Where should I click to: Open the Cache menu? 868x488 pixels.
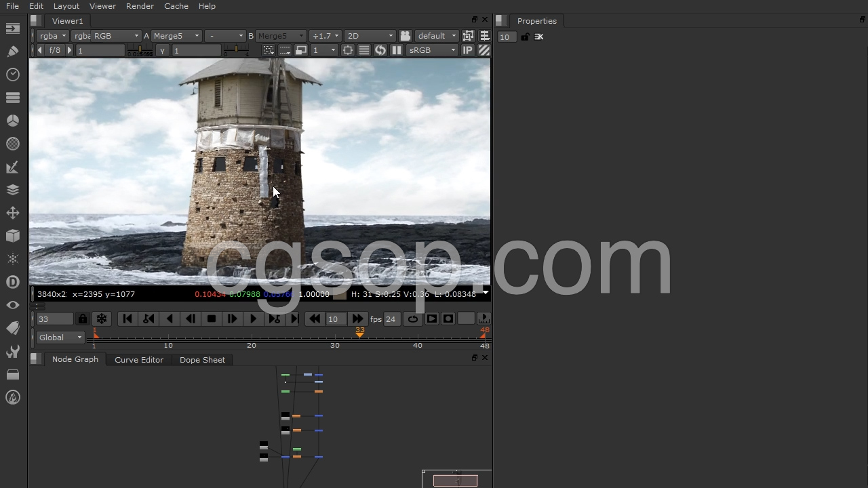(176, 6)
